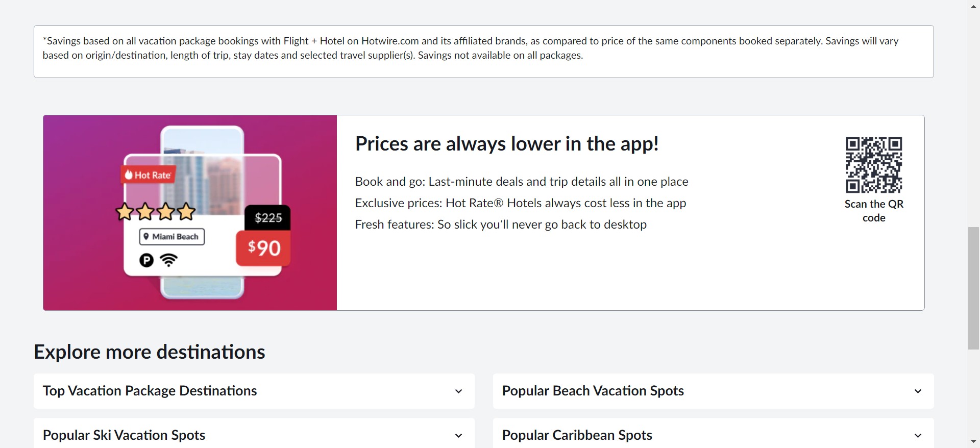This screenshot has height=448, width=980.
Task: Click "Prices are always lower in the app!" heading
Action: tap(506, 144)
